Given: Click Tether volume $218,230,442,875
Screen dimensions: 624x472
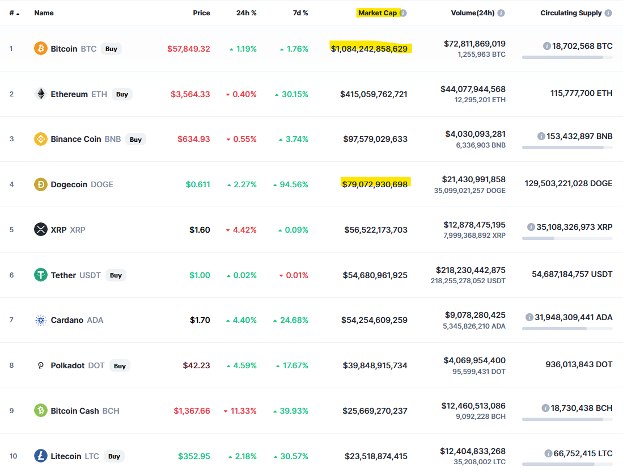Looking at the screenshot, I should coord(471,270).
